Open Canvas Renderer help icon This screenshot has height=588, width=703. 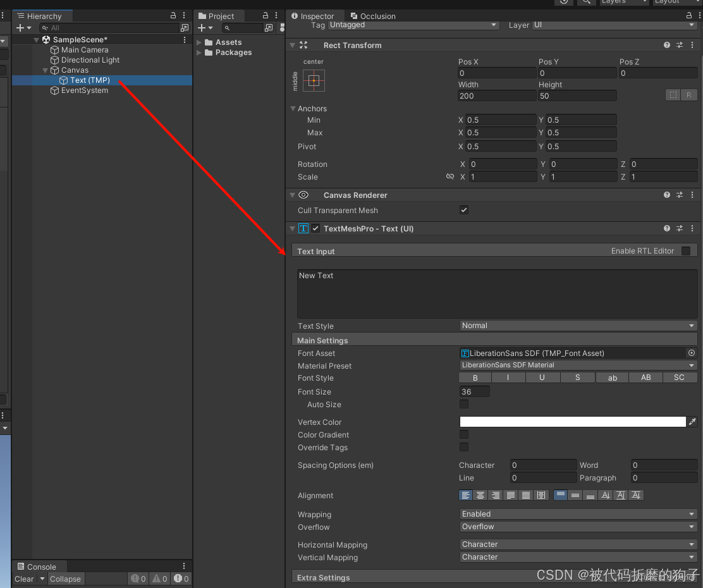pos(667,195)
